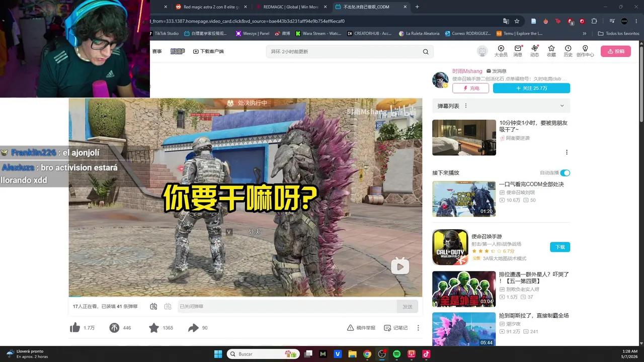Click the blue 关注 25.7万 follow button
The image size is (644, 362).
click(531, 88)
